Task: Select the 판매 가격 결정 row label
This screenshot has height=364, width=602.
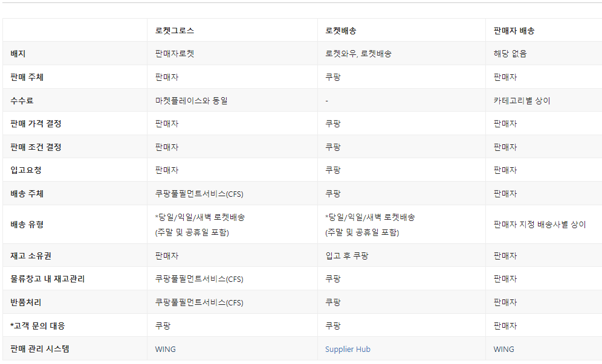Action: tap(36, 124)
